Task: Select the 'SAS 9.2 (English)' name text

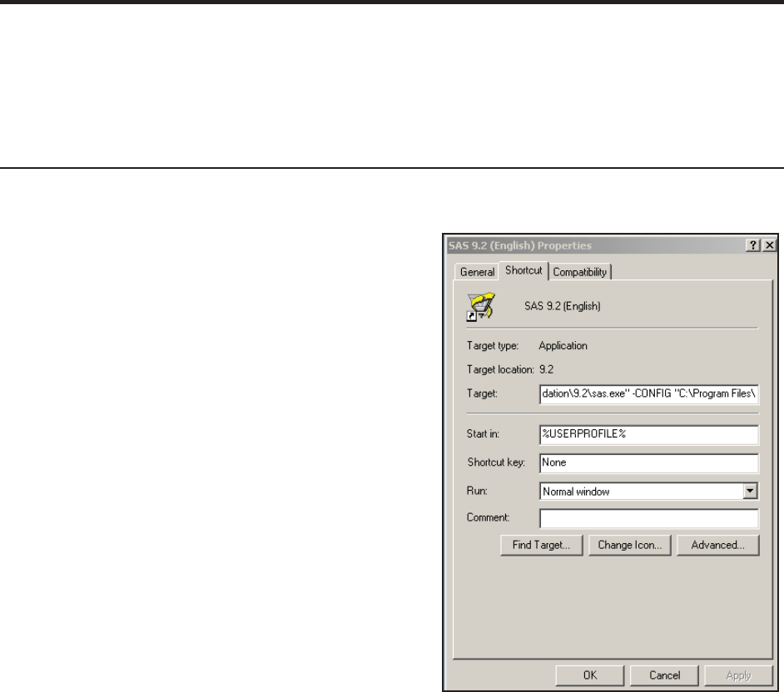Action: [562, 306]
